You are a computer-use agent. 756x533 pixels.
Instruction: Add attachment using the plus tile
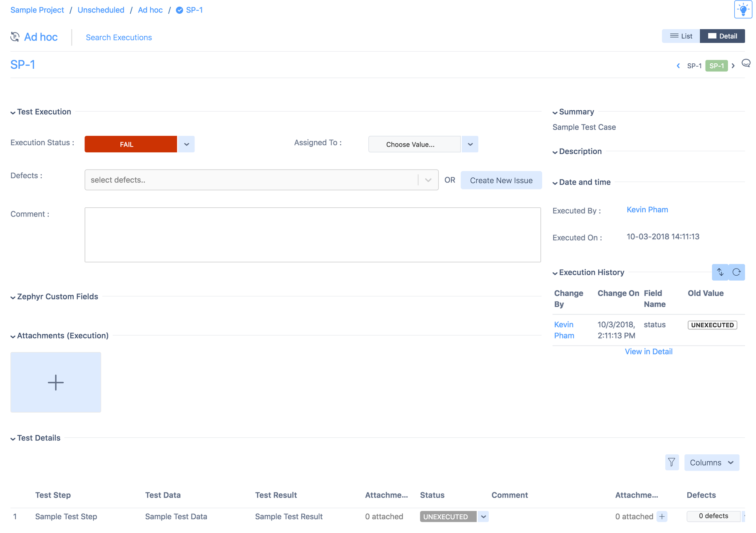(x=56, y=382)
